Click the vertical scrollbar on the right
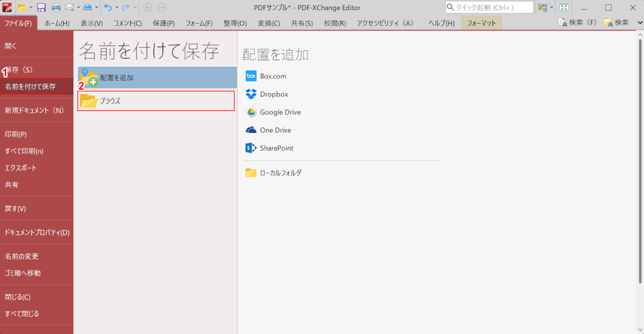 pos(640,161)
